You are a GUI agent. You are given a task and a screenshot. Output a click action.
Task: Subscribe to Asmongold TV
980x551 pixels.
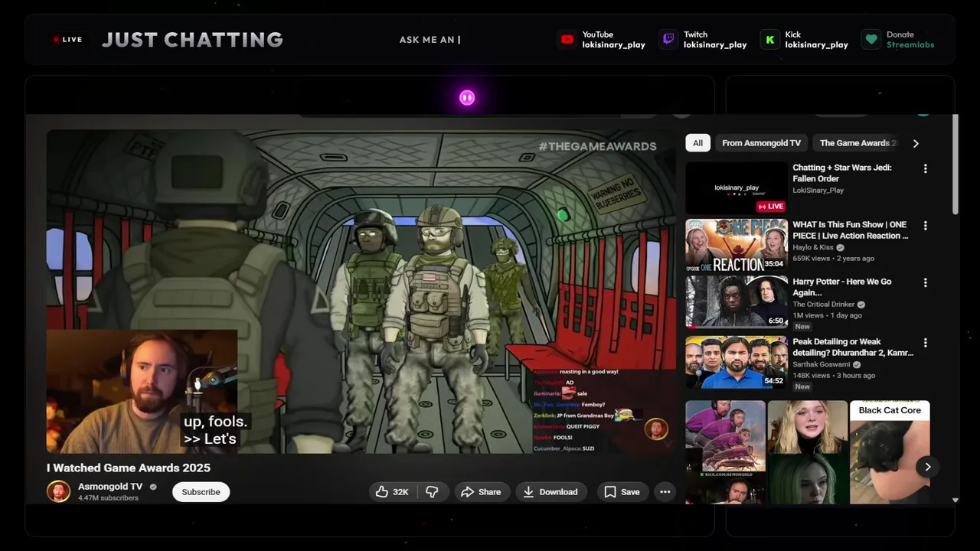[x=201, y=492]
